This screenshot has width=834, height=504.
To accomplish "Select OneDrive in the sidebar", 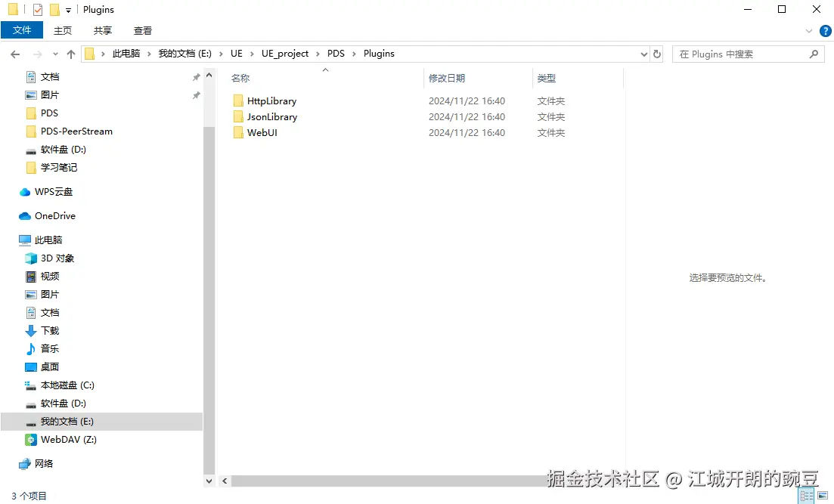I will pyautogui.click(x=55, y=216).
